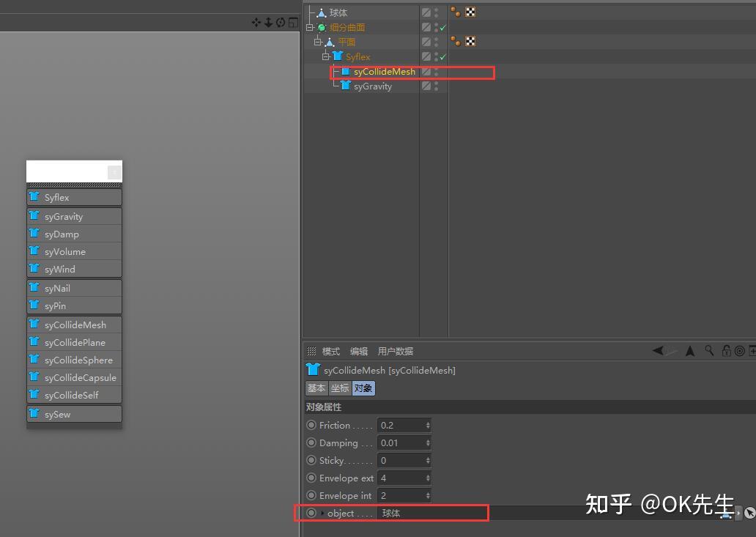Viewport: 756px width, 537px height.
Task: Click the stepper arrow on the Friction field
Action: click(x=426, y=425)
